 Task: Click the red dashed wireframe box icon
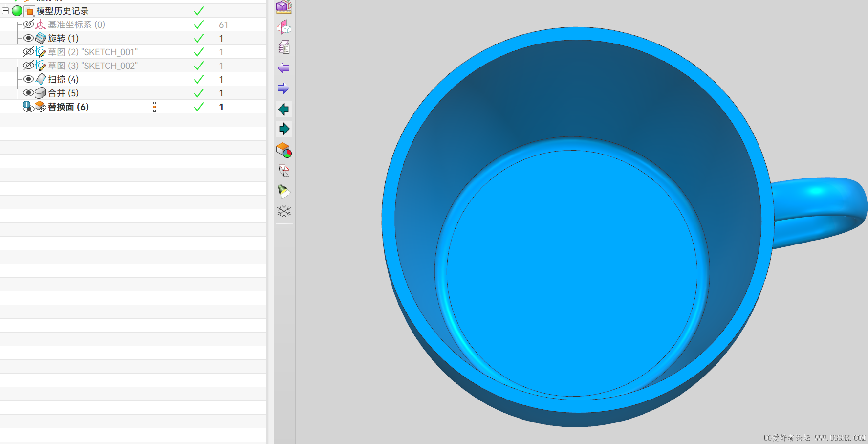[x=283, y=171]
